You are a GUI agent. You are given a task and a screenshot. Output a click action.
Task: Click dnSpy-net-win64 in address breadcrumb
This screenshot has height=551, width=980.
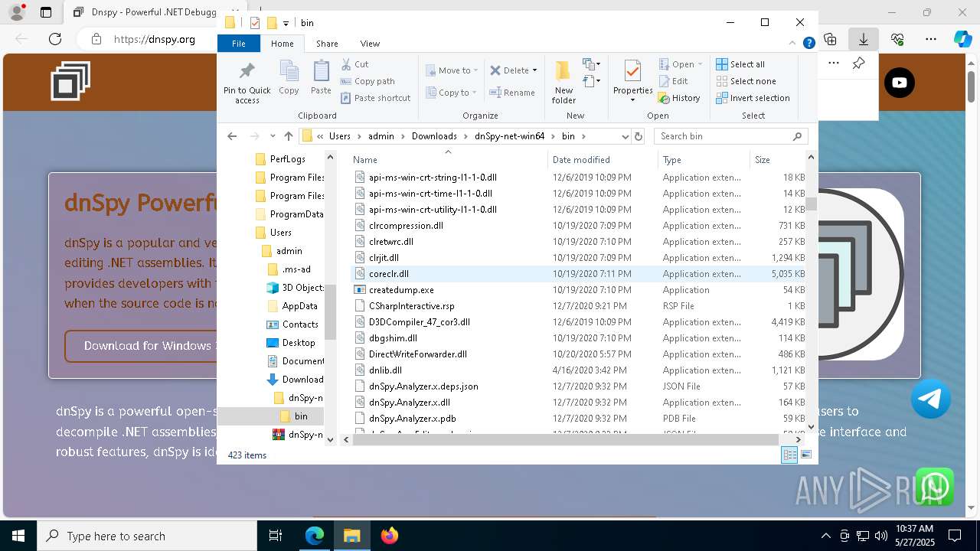pyautogui.click(x=509, y=136)
